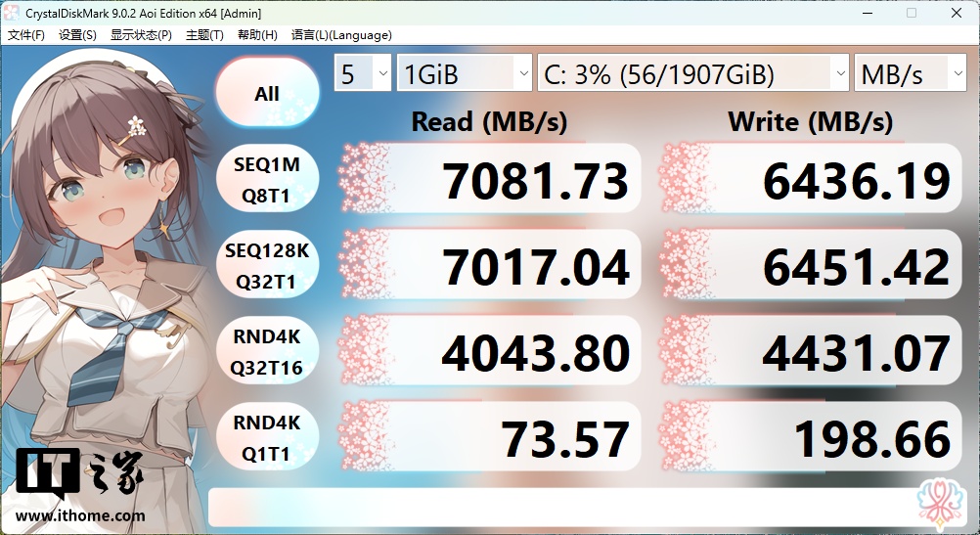Click the RND4K Q1T1 read result 73.57

(490, 437)
